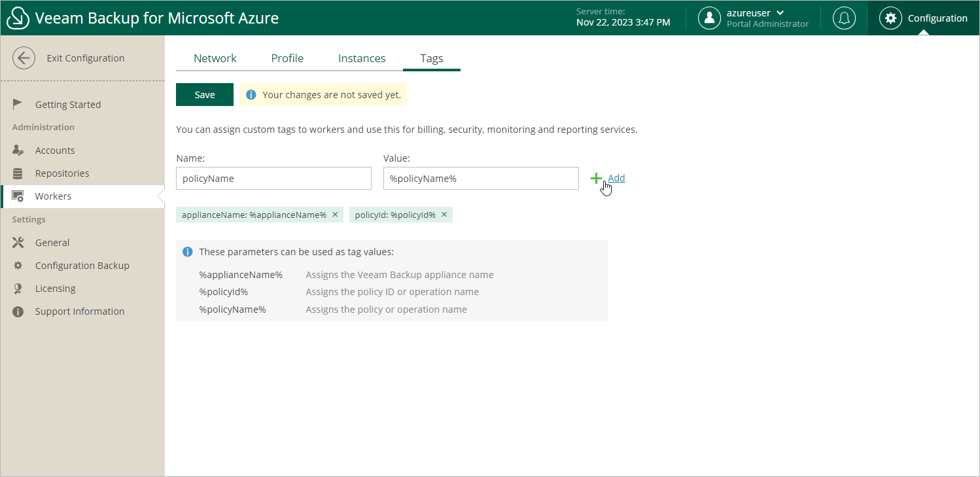Click the Support Information info icon
The width and height of the screenshot is (980, 477).
coord(18,311)
